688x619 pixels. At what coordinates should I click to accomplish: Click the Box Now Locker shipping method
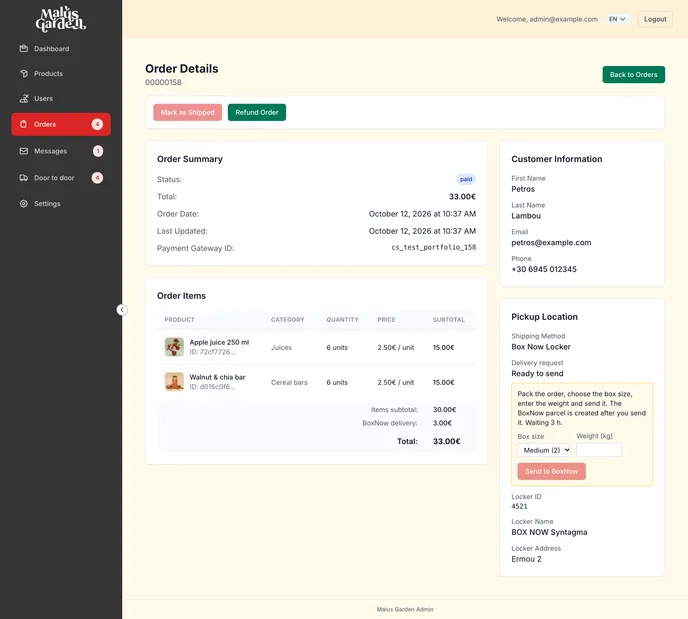click(x=541, y=347)
